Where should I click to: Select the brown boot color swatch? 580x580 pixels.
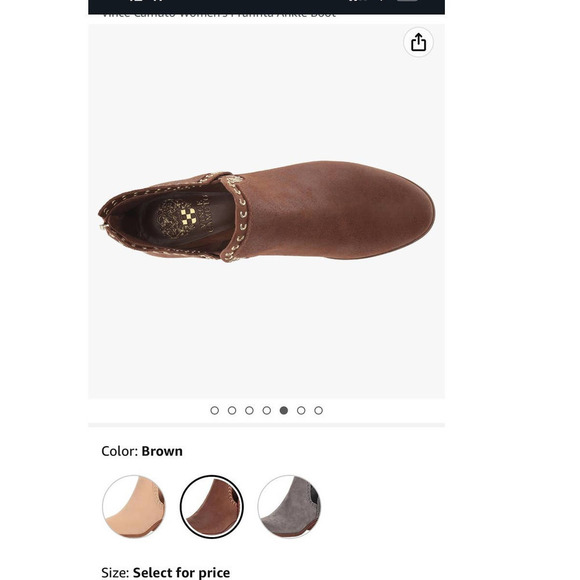[x=212, y=506]
